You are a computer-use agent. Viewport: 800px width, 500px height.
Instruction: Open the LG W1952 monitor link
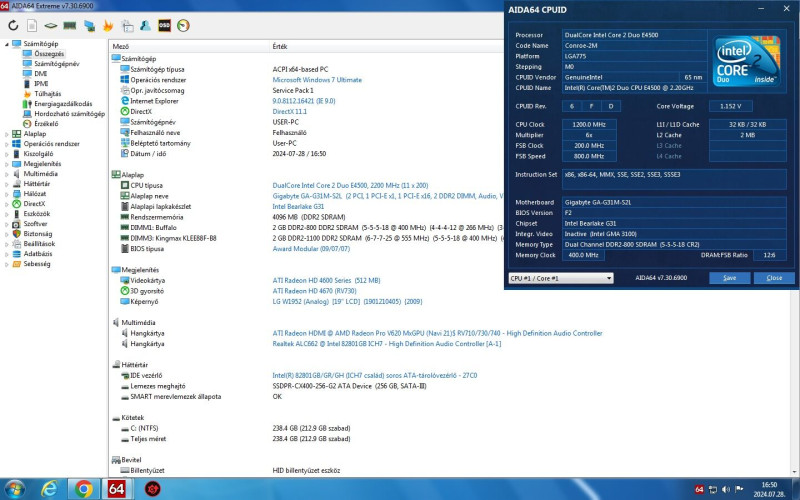tap(347, 302)
